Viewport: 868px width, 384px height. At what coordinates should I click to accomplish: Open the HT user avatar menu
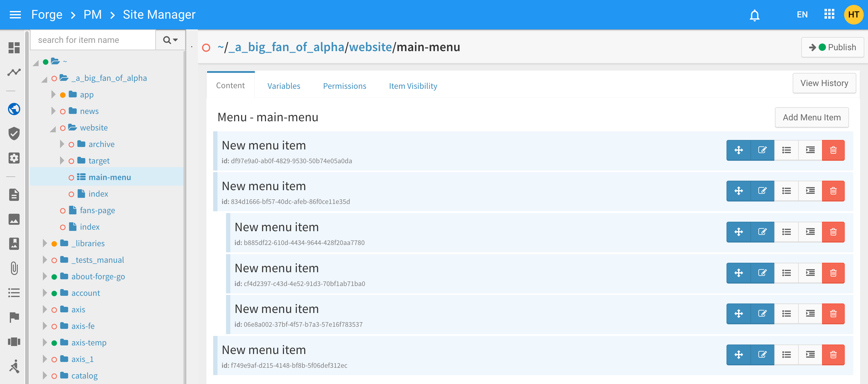click(853, 14)
